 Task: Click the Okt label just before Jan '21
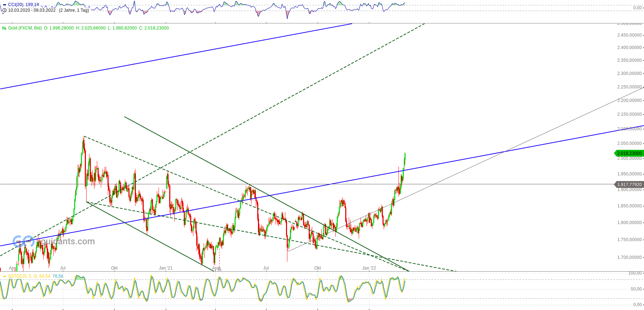[114, 268]
